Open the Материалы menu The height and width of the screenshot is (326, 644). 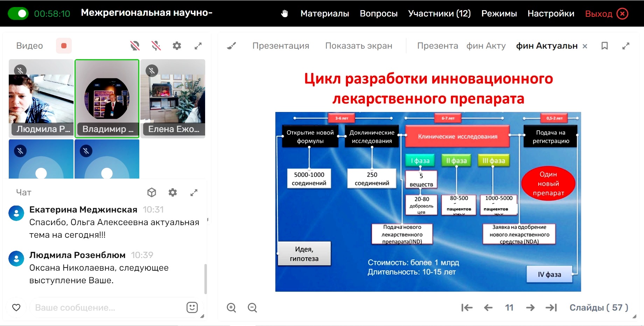point(325,14)
